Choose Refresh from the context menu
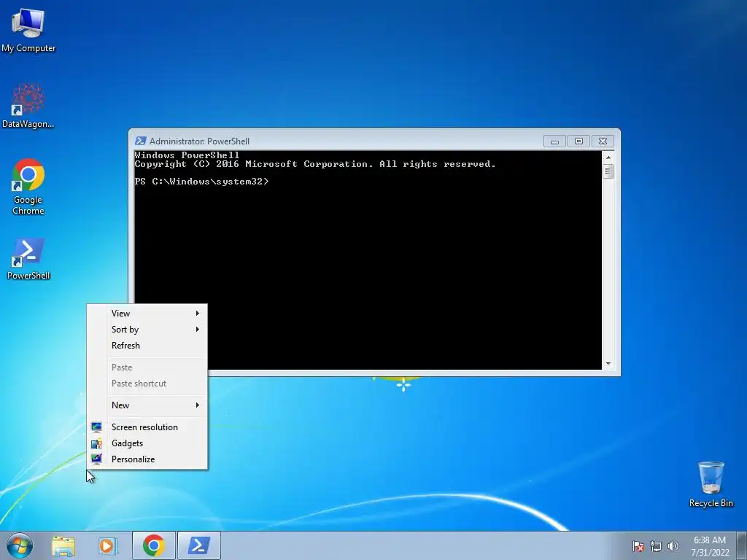The height and width of the screenshot is (560, 747). coord(147,346)
